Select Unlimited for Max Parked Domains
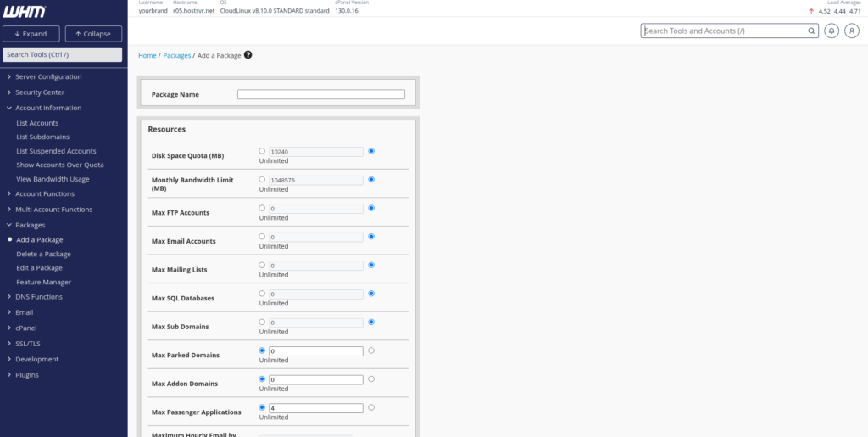Viewport: 868px width, 437px height. pos(371,350)
